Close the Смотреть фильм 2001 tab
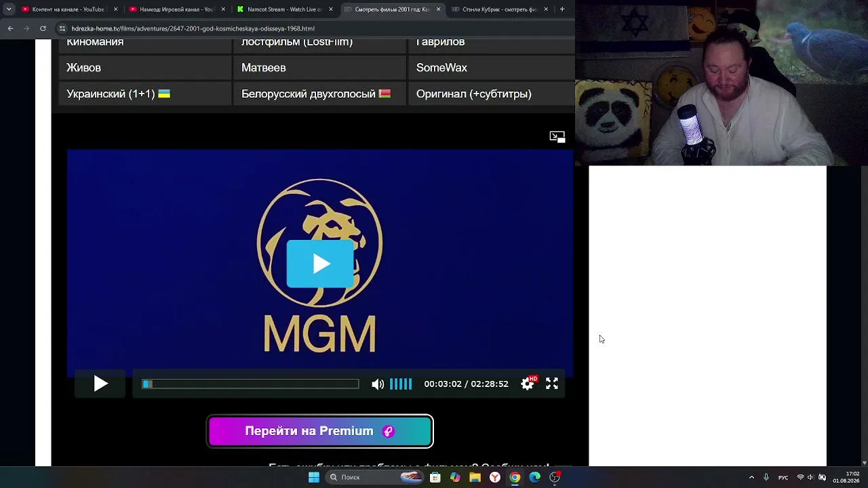This screenshot has width=868, height=488. (x=439, y=9)
